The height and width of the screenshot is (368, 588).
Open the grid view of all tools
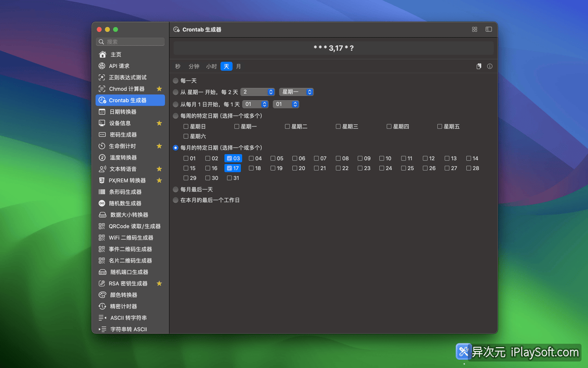[x=474, y=29]
